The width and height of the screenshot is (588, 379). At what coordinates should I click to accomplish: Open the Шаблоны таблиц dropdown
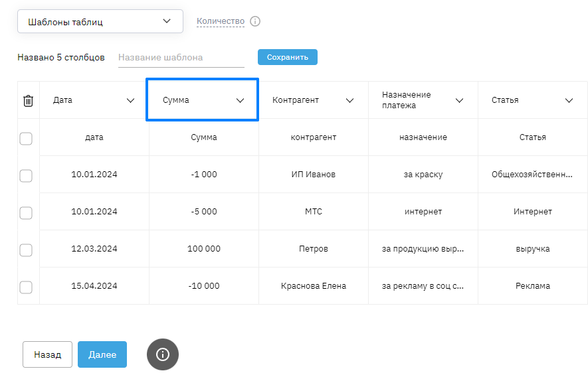[100, 21]
